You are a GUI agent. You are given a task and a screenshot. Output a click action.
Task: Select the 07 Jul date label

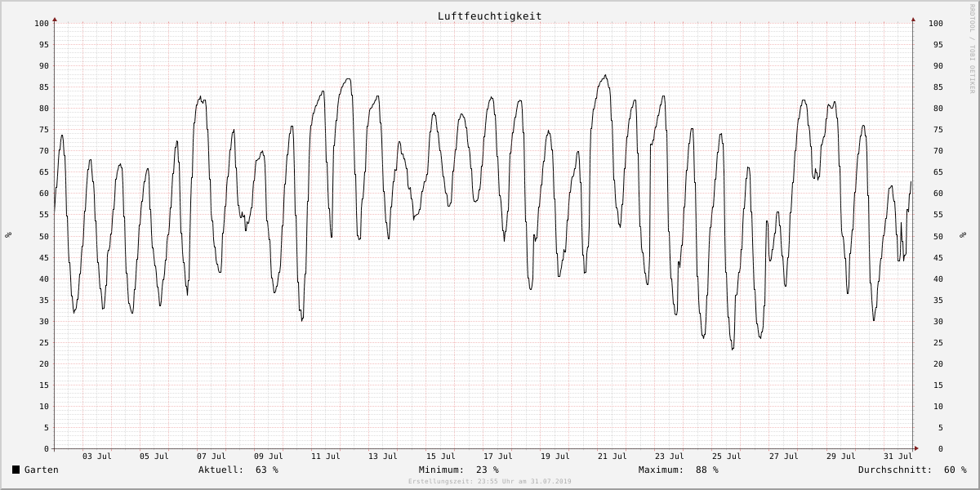(212, 456)
